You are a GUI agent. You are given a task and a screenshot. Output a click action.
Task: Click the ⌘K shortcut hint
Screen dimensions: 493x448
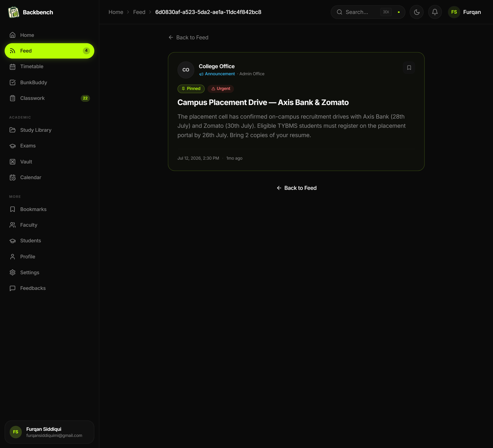coord(386,12)
